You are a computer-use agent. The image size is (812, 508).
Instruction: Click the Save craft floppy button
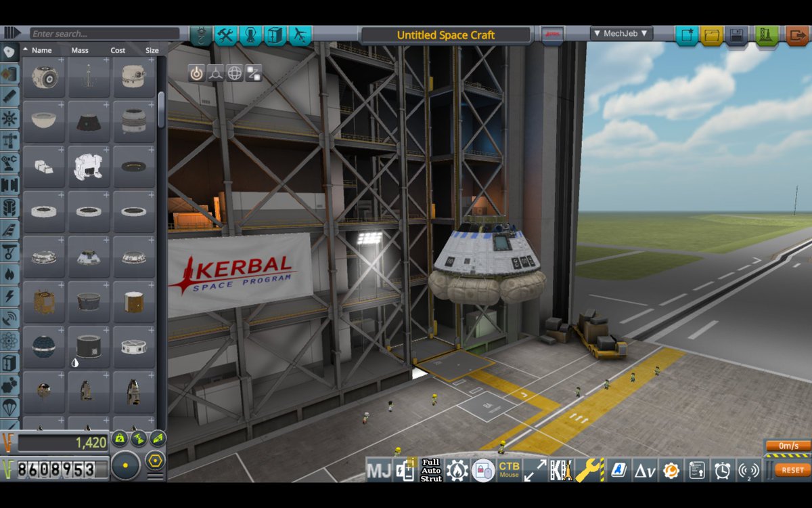click(x=736, y=35)
